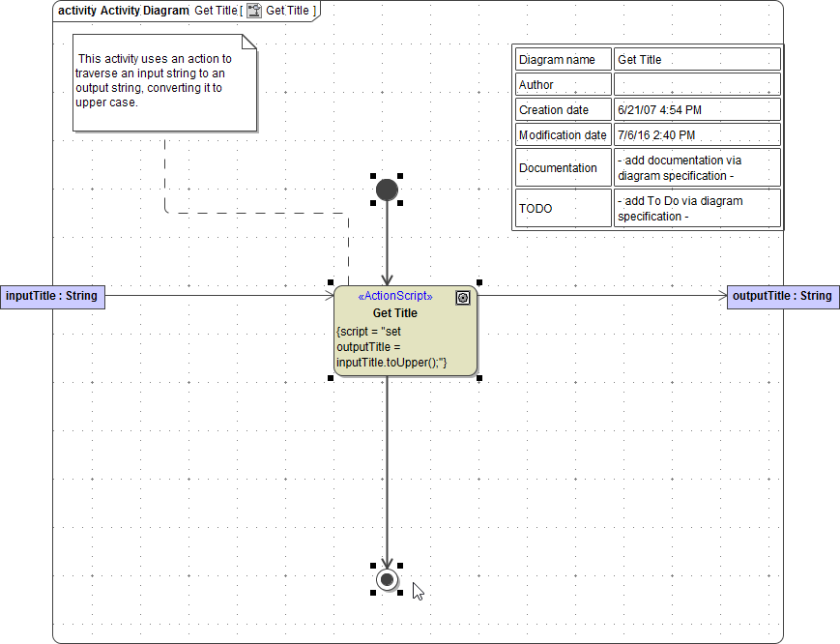
Task: Select the activity final node at the bottom
Action: coord(387,579)
